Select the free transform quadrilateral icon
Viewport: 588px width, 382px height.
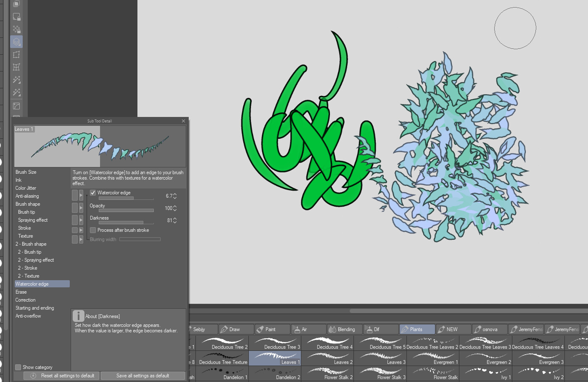point(16,55)
